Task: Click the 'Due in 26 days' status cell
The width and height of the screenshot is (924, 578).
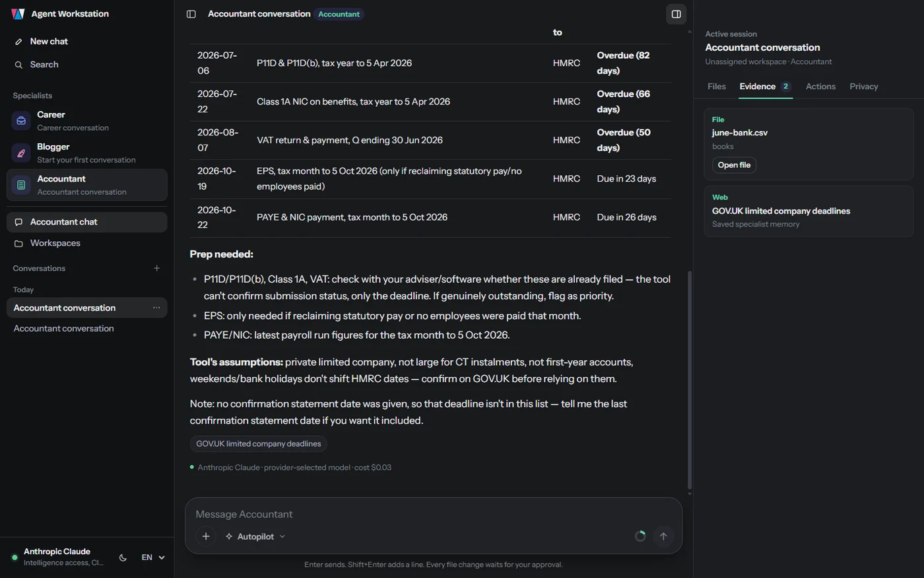Action: point(630,217)
